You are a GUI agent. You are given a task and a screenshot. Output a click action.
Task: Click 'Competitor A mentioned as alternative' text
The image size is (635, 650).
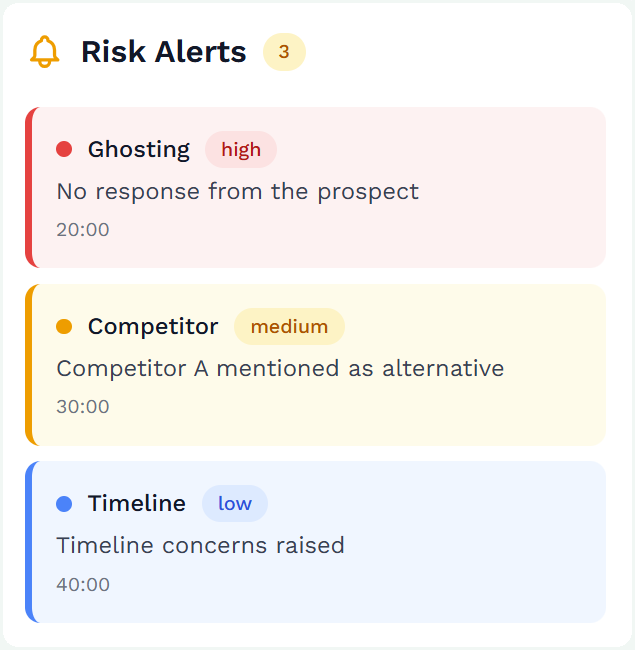280,368
